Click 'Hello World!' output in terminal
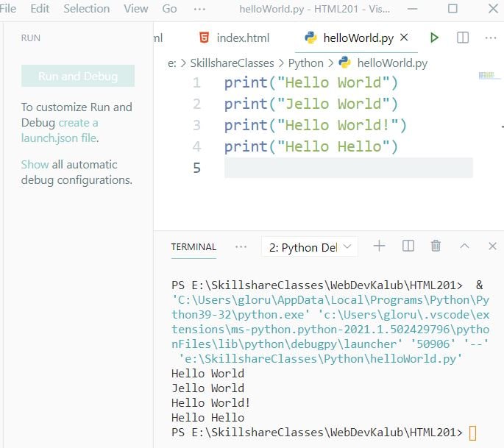Viewport: 504px width, 448px height. pos(210,402)
